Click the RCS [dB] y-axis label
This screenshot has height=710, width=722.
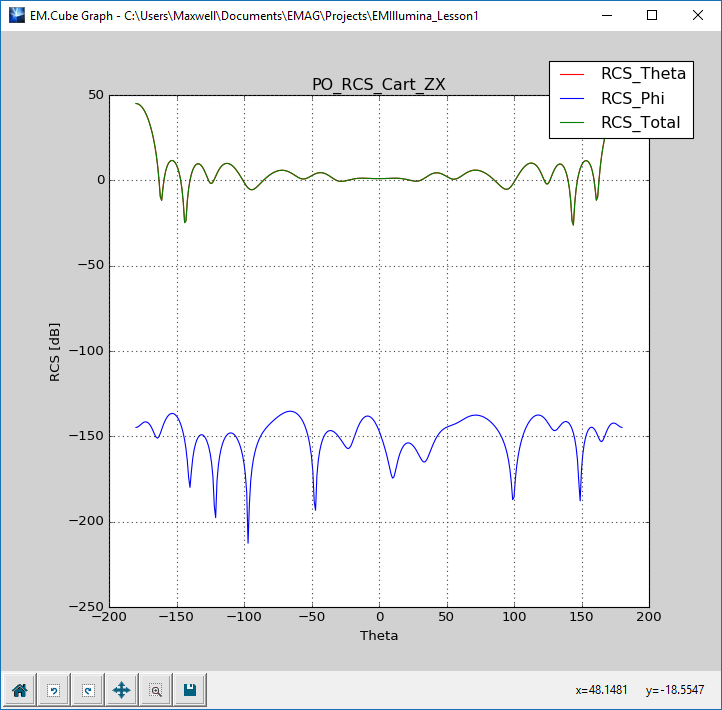click(x=54, y=352)
